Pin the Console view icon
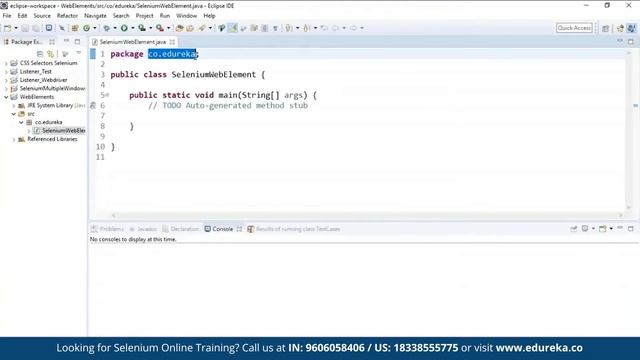640x360 pixels. click(573, 229)
